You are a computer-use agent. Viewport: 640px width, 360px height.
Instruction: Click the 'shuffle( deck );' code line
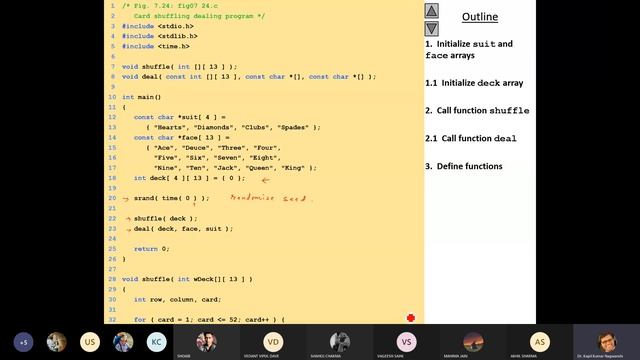[x=165, y=219]
